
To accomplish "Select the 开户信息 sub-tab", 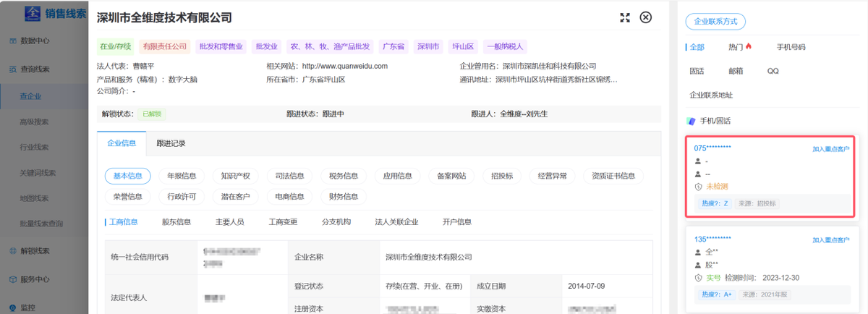I will pos(457,222).
